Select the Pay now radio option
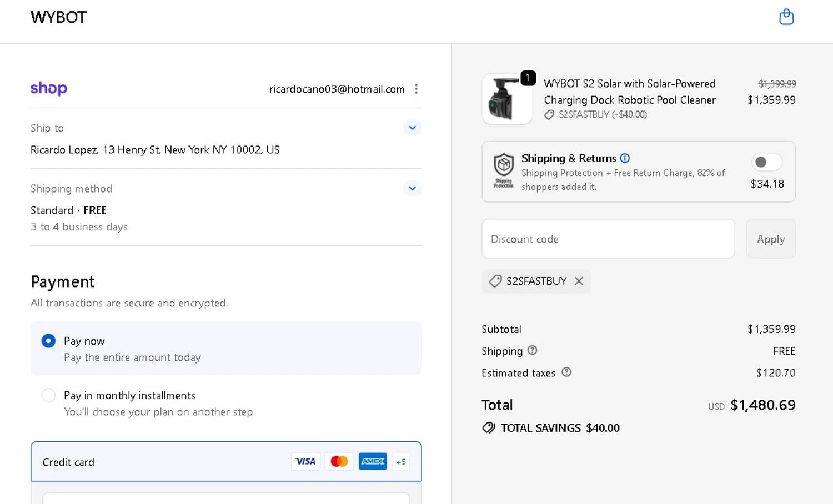This screenshot has height=504, width=833. click(48, 341)
